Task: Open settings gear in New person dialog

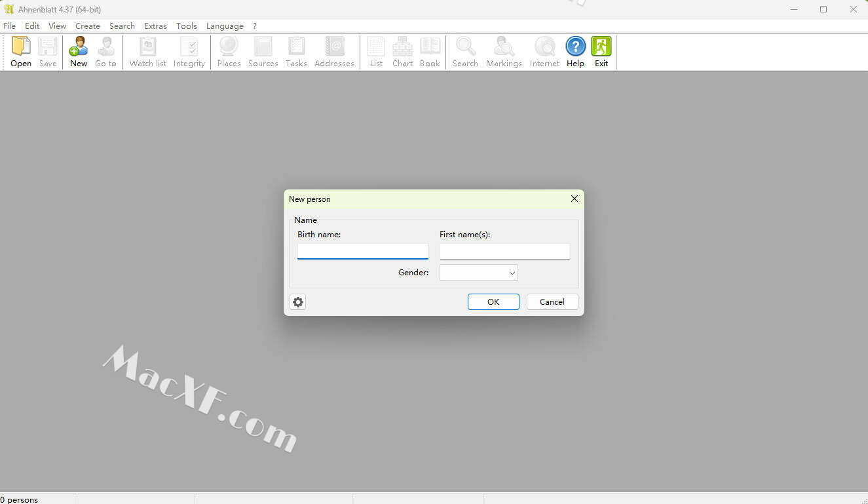Action: 298,302
